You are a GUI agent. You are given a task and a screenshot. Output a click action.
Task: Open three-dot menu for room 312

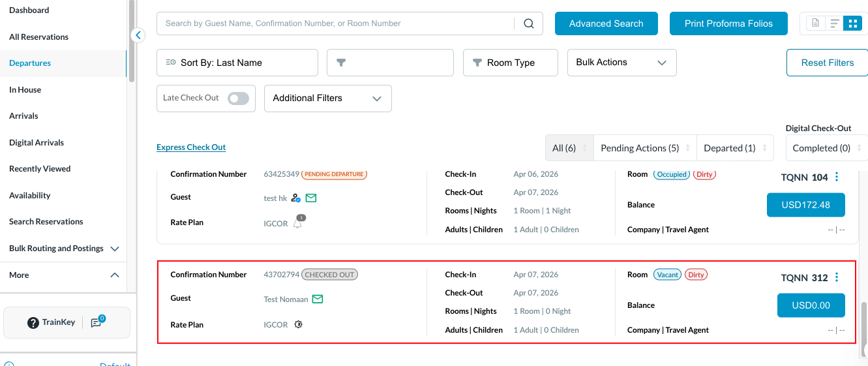tap(837, 278)
